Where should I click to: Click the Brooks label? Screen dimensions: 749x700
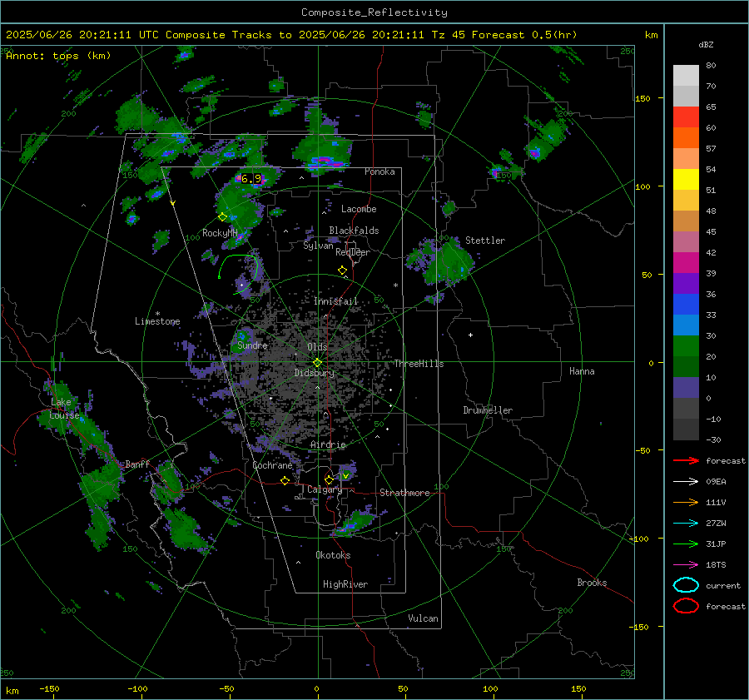tap(592, 583)
